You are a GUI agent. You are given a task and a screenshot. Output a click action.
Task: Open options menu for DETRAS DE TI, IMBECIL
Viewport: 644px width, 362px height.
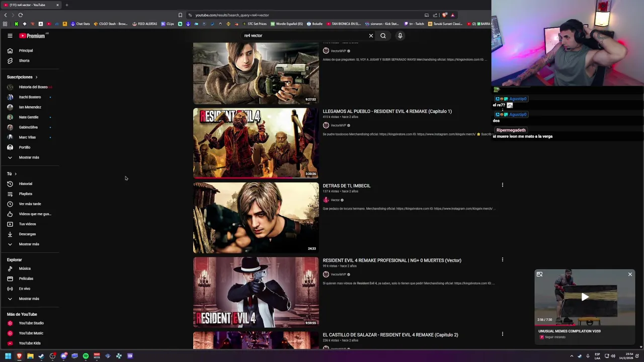coord(502,185)
